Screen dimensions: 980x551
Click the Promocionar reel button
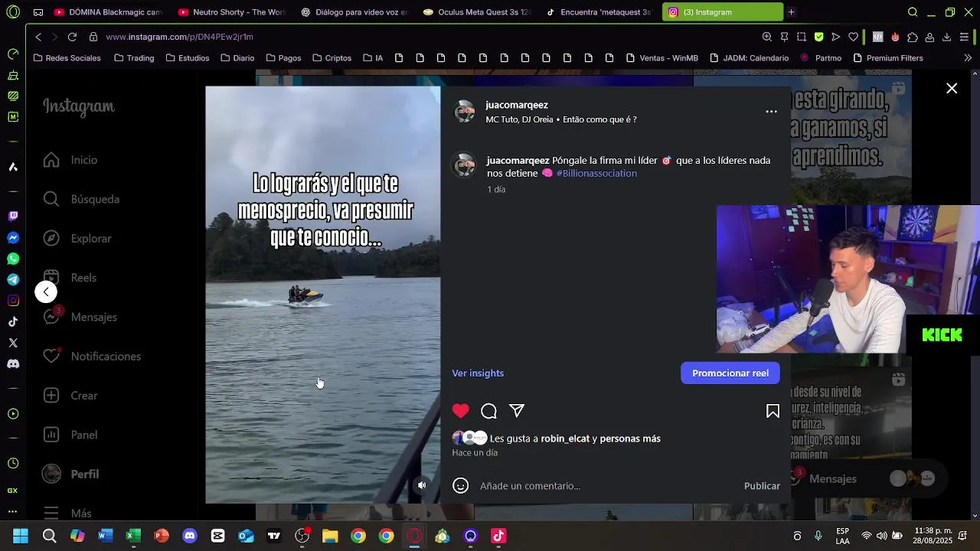click(x=730, y=373)
